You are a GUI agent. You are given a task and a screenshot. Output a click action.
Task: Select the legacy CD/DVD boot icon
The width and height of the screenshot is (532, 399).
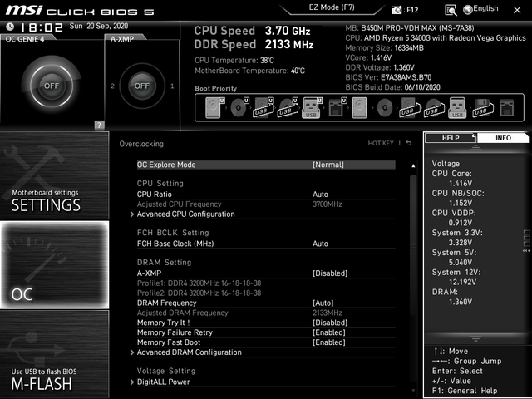pyautogui.click(x=384, y=108)
